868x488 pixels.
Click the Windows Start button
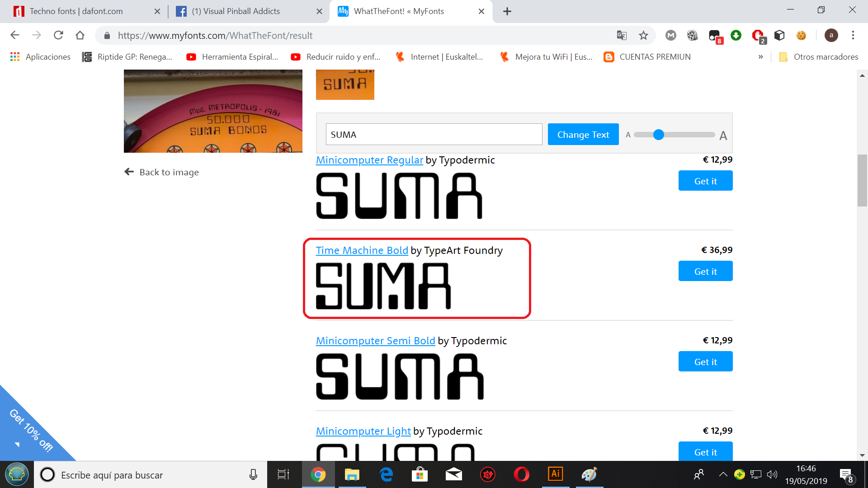pyautogui.click(x=17, y=474)
